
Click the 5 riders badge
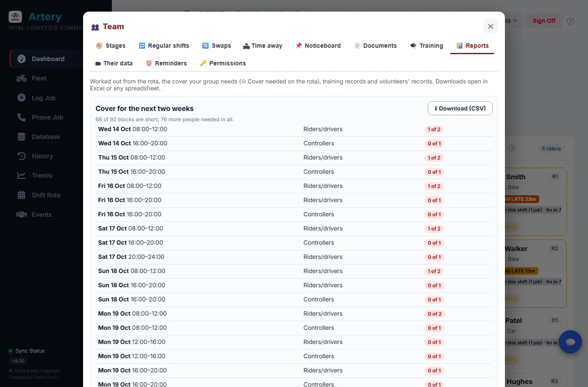point(551,149)
